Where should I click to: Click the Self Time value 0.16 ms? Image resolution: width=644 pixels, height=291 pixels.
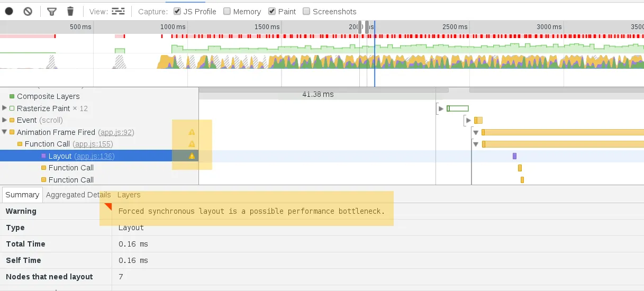133,260
